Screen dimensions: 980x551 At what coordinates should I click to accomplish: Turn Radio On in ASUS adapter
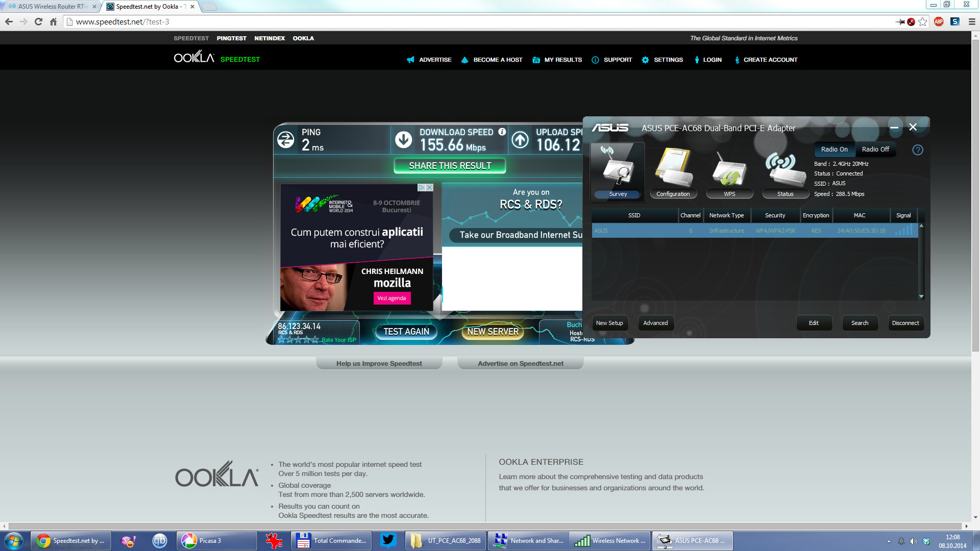(834, 149)
